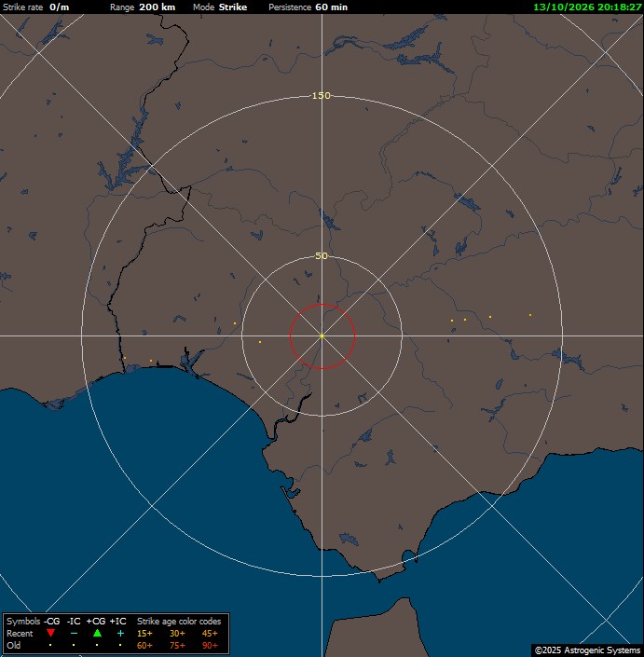Image resolution: width=644 pixels, height=657 pixels.
Task: Click the green 13/10/2026 20:18:27 timestamp
Action: [587, 7]
